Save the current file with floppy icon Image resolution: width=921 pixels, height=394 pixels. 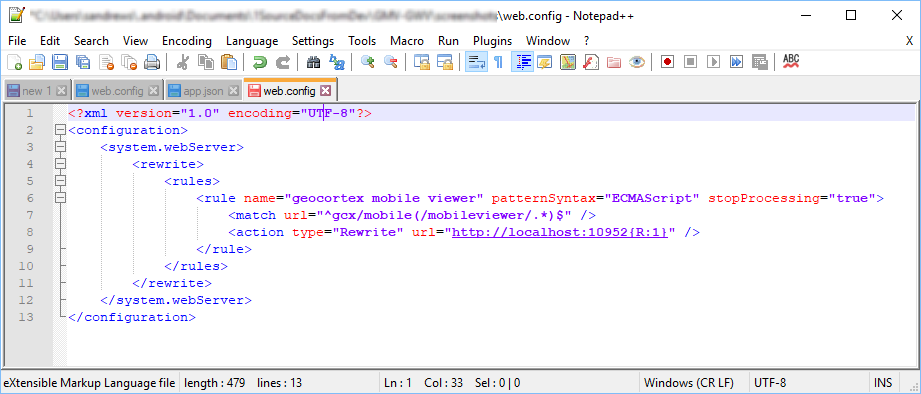[x=60, y=61]
